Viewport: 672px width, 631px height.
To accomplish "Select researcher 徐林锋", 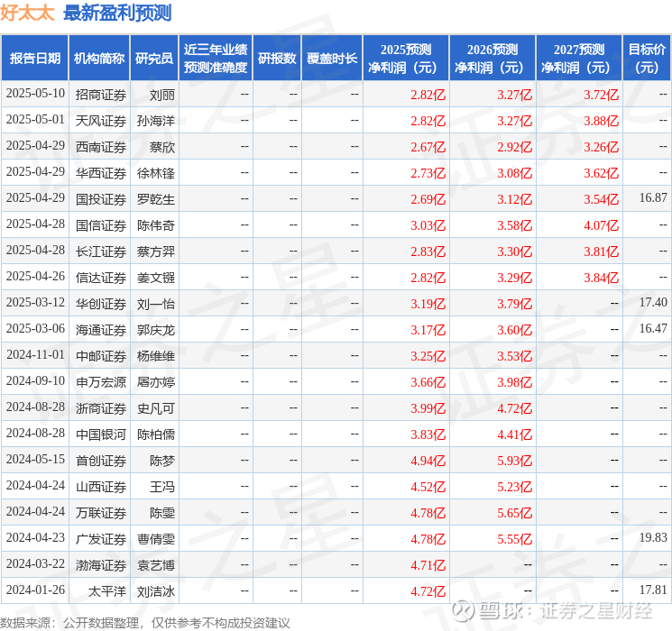I will 155,173.
